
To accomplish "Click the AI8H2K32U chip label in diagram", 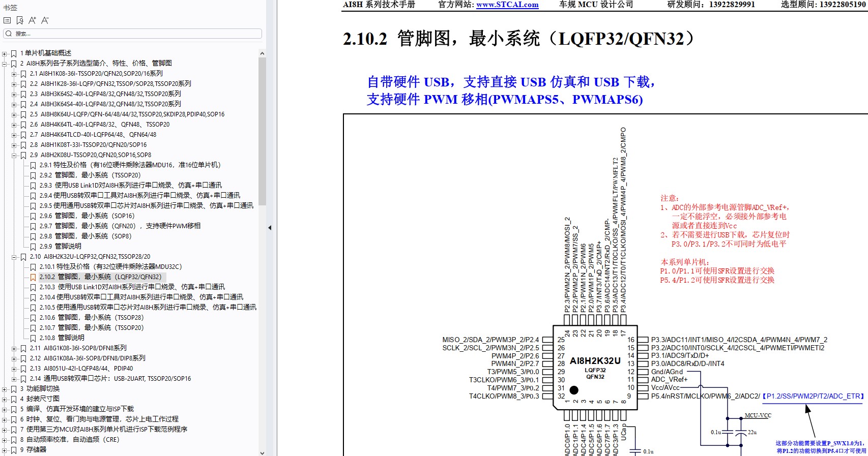I will pyautogui.click(x=595, y=361).
